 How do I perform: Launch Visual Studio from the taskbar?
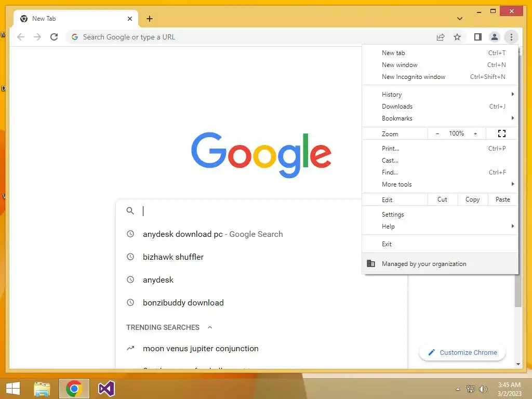106,389
